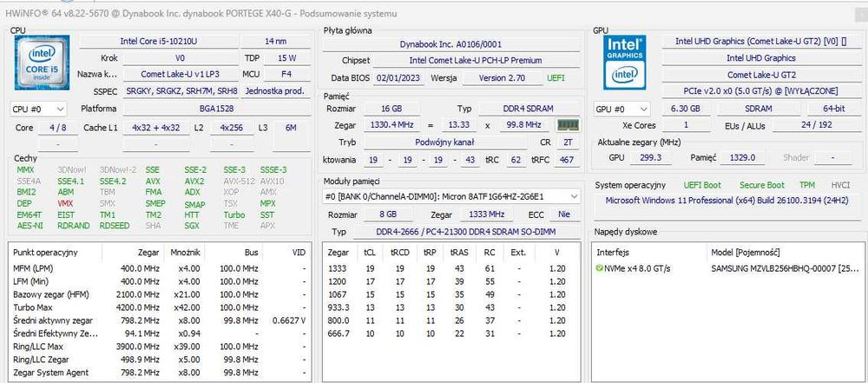Click the Dynabook Inc. A0106/0001 motherboard field
Screen dimensions: 868x383
[450, 43]
